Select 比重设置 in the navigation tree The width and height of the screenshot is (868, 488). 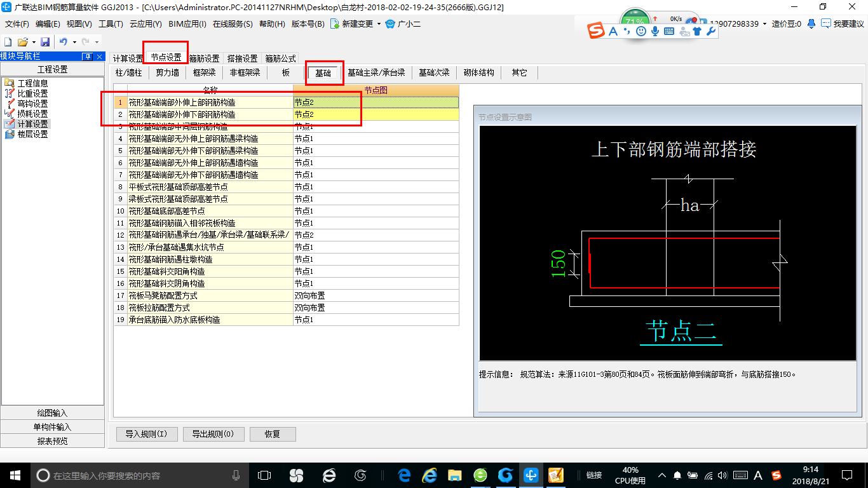pyautogui.click(x=32, y=93)
